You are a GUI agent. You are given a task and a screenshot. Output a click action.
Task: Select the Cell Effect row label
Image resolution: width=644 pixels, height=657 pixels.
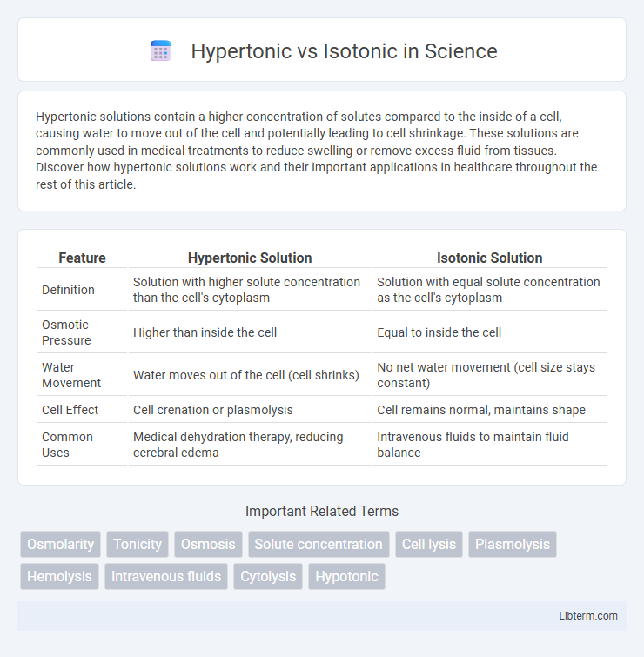[x=70, y=410]
